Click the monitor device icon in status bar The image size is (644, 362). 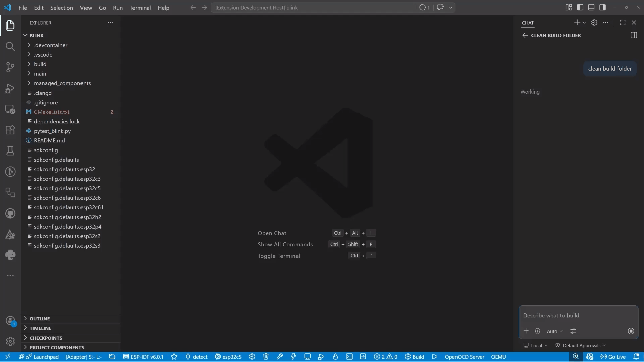click(x=307, y=357)
